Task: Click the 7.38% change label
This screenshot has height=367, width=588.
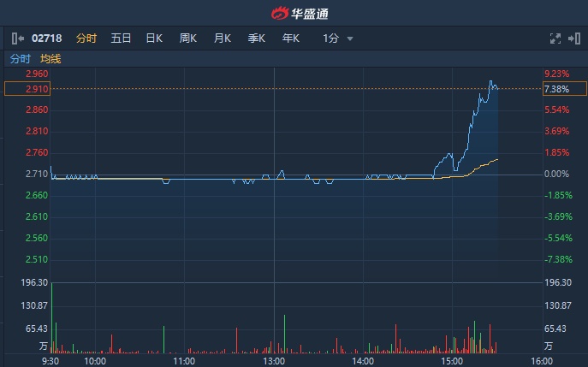Action: click(556, 89)
